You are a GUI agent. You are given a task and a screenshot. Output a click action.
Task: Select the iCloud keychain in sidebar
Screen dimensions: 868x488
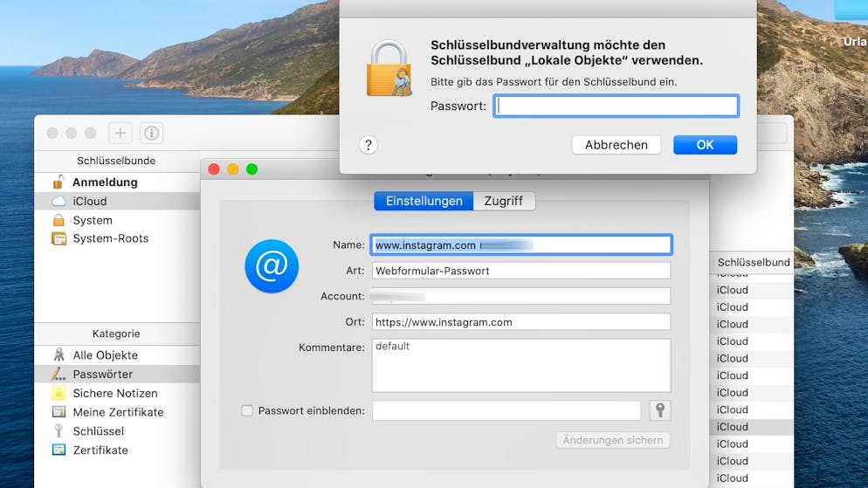pos(89,201)
